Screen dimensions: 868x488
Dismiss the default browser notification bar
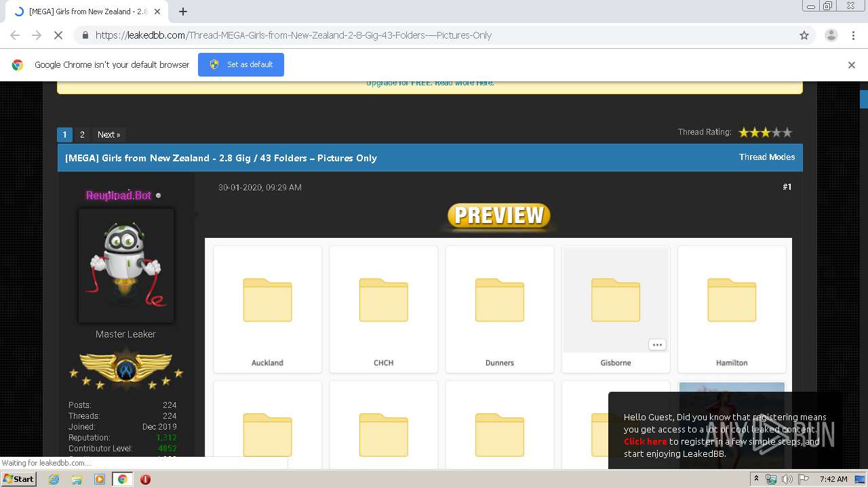(852, 65)
